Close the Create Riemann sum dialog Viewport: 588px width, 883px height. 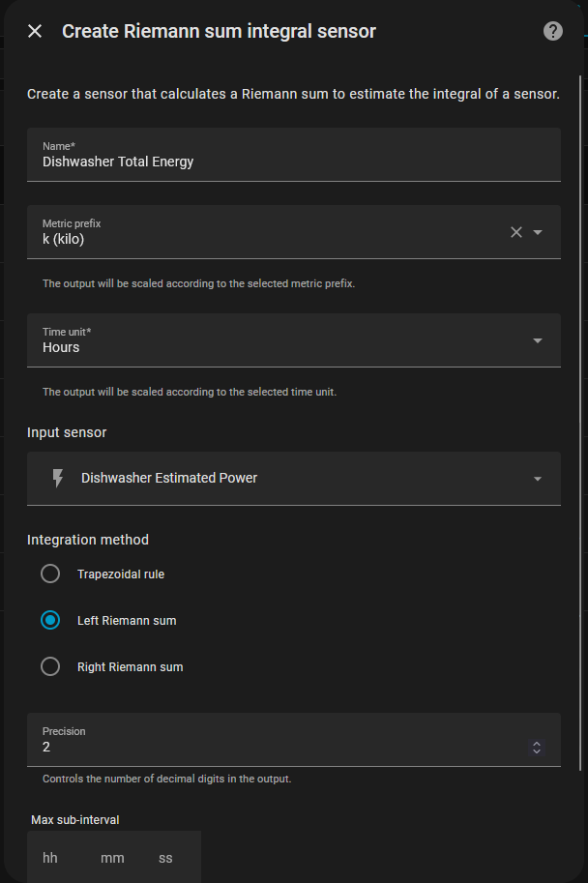tap(35, 31)
